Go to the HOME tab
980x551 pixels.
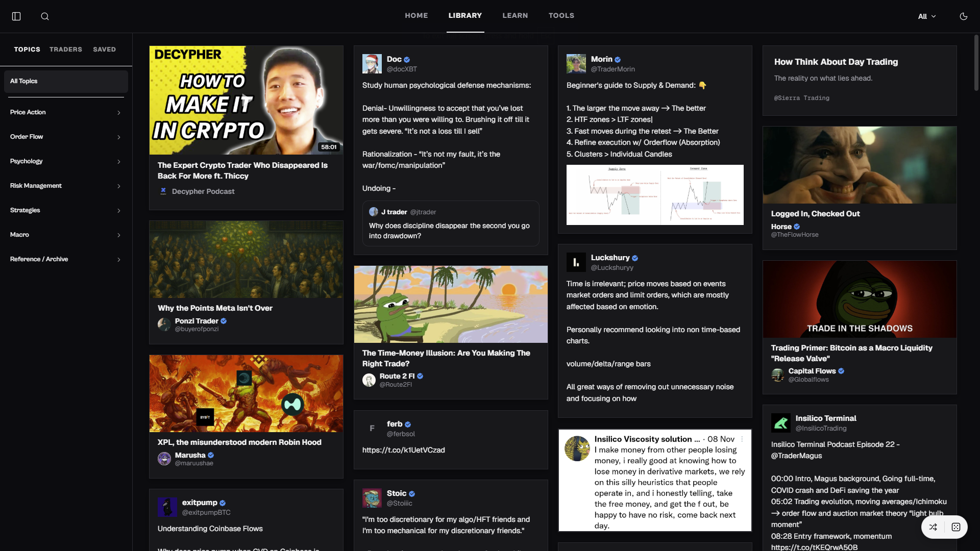coord(416,16)
